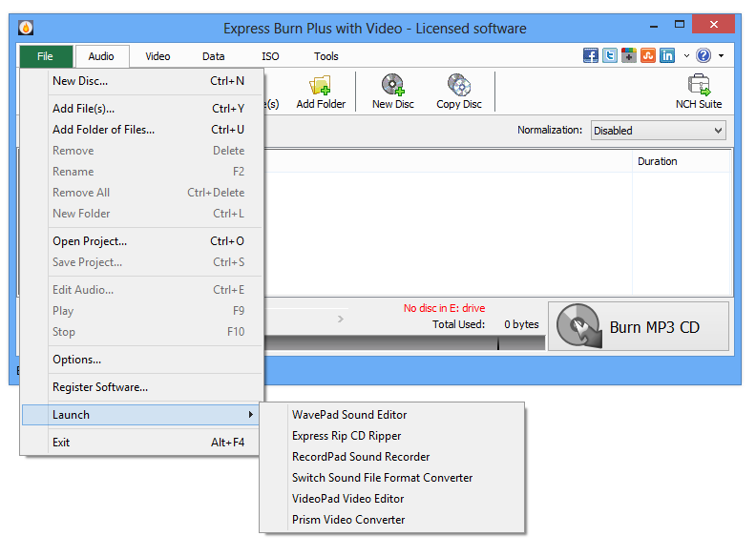This screenshot has height=557, width=756.
Task: Launch WavePad Sound Editor
Action: (x=391, y=414)
